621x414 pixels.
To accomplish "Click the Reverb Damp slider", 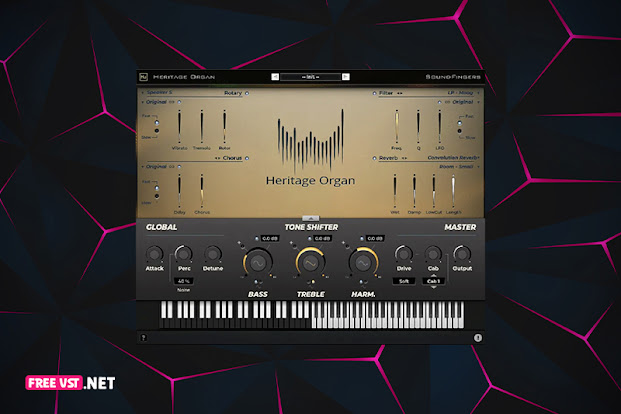I will coord(414,191).
